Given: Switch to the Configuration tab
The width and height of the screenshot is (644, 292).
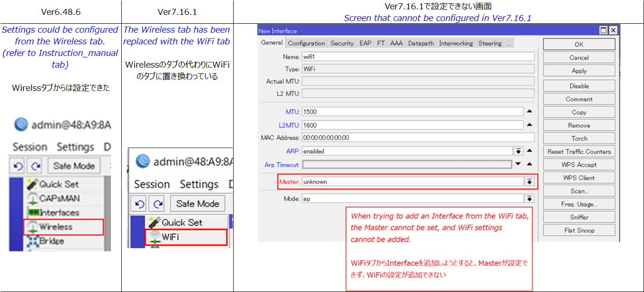Looking at the screenshot, I should 306,43.
